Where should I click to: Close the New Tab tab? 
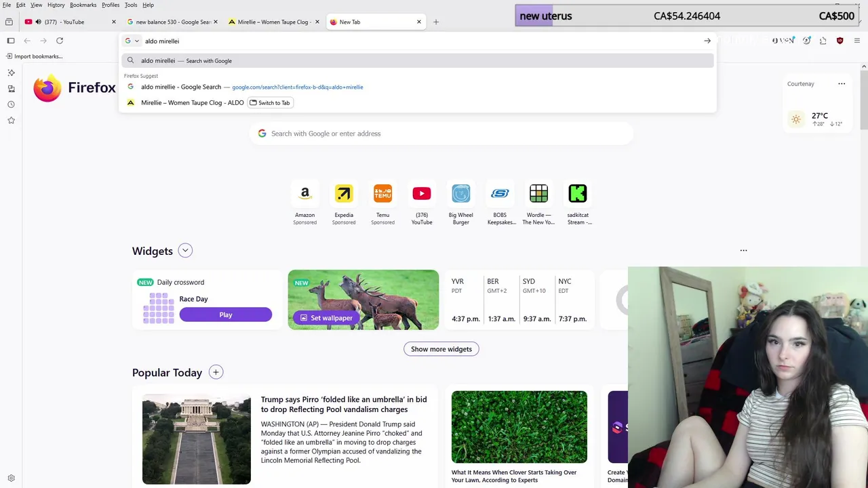coord(418,22)
